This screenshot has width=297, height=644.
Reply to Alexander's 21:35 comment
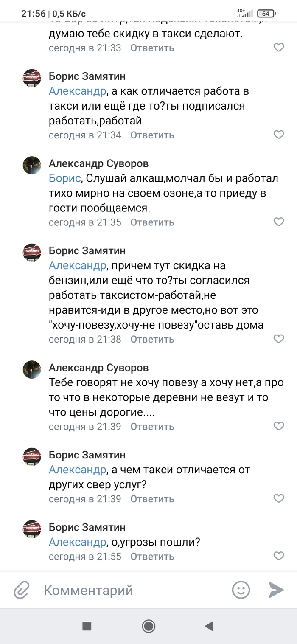click(152, 222)
